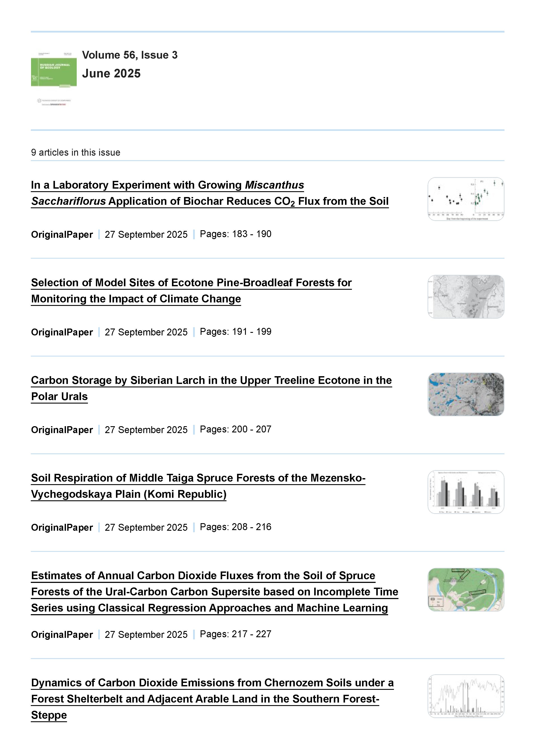Open the Siberian Larch Polar Urals article

coord(211,381)
